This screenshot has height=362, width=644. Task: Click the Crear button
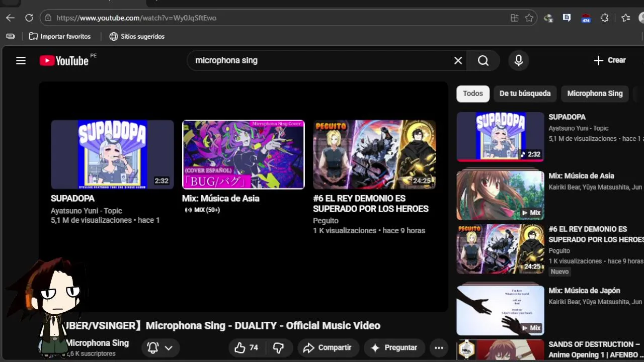609,60
